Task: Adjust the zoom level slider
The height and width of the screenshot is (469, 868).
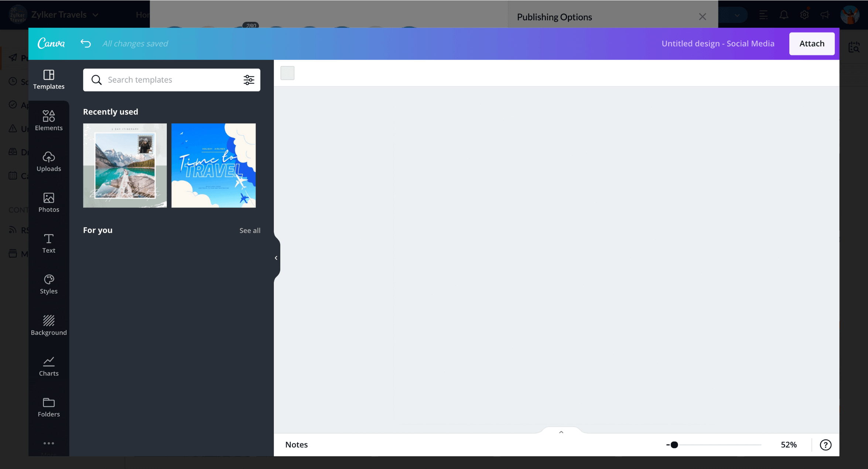Action: (x=673, y=445)
